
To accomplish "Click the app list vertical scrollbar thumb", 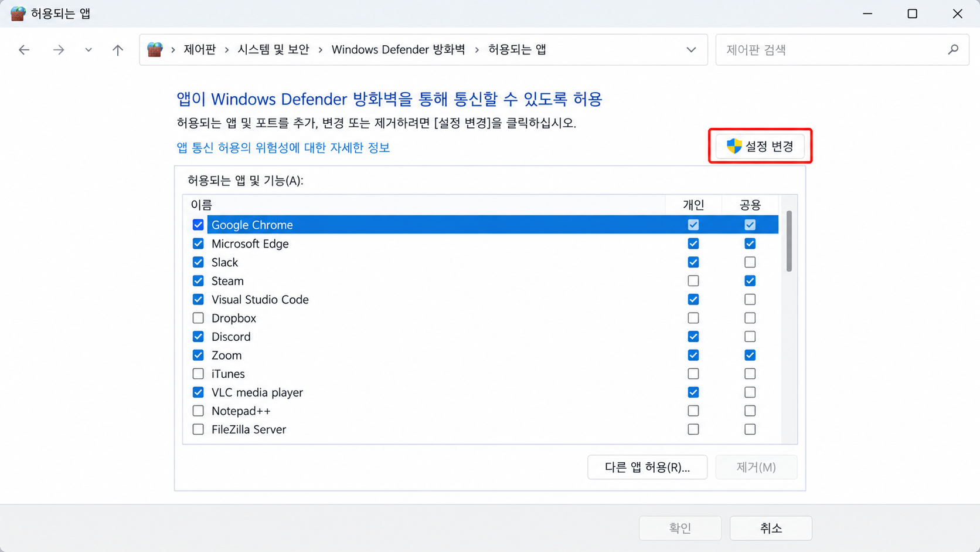I will coord(789,241).
